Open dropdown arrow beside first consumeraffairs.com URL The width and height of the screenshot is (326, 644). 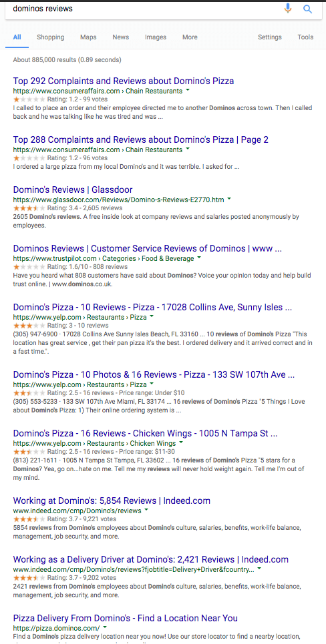(188, 91)
